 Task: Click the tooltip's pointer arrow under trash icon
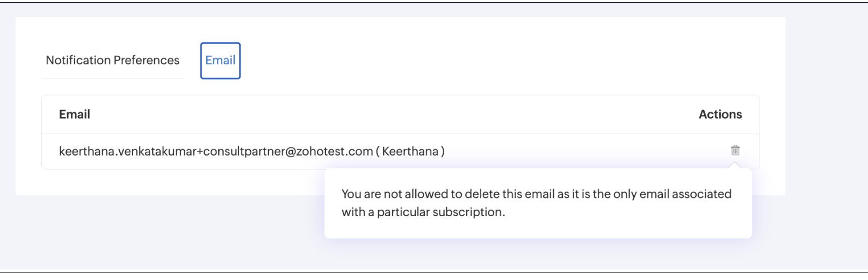735,165
